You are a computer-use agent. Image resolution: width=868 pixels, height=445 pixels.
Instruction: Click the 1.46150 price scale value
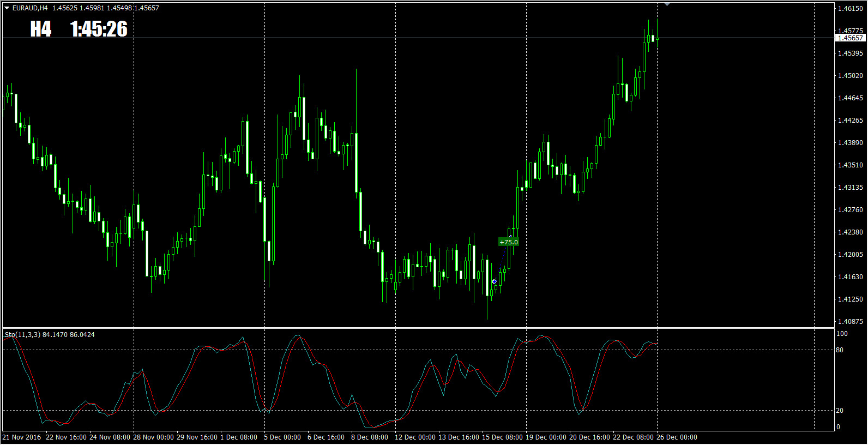coord(851,9)
